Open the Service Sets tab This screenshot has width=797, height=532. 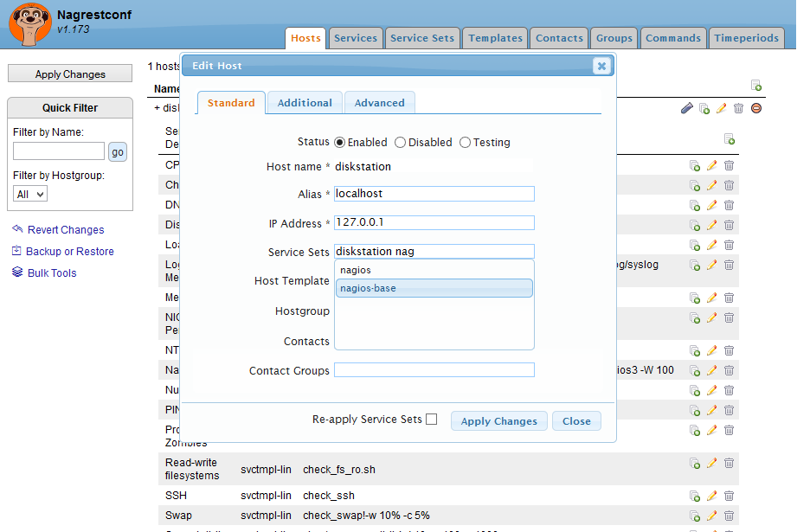422,38
